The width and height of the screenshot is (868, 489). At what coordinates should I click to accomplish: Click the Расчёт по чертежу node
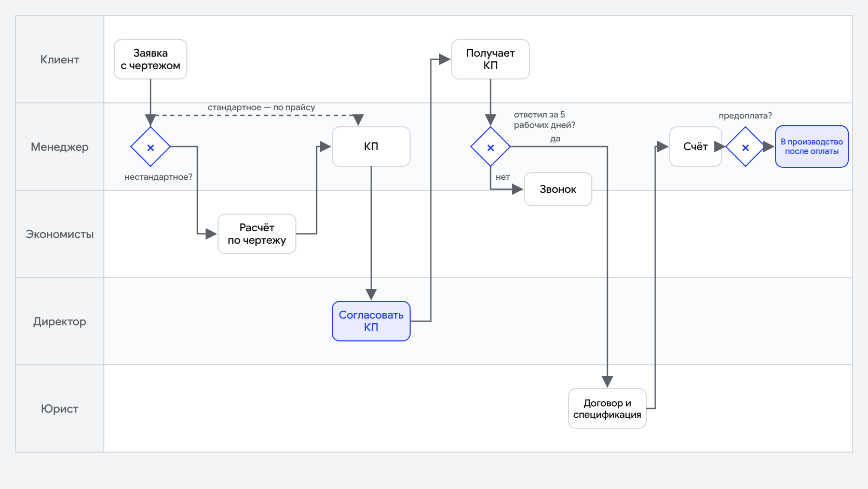[x=257, y=234]
